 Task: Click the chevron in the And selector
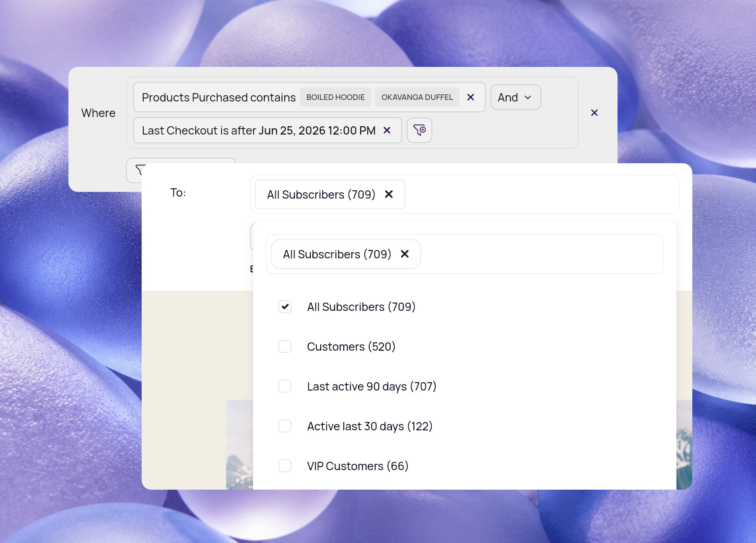[x=528, y=98]
